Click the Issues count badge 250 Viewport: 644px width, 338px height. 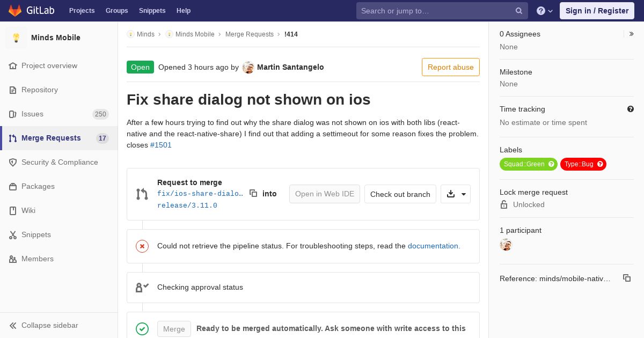100,114
